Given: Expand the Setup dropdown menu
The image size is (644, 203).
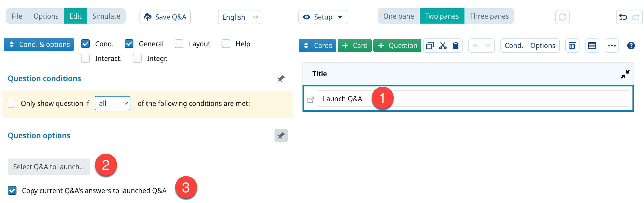Looking at the screenshot, I should [323, 17].
